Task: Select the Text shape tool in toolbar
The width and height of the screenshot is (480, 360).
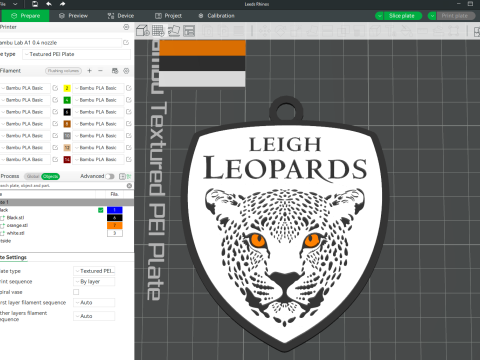Action: tap(391, 31)
